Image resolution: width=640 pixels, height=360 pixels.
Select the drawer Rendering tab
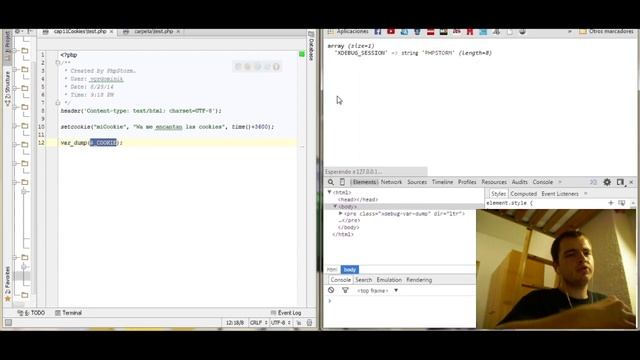[x=419, y=280]
